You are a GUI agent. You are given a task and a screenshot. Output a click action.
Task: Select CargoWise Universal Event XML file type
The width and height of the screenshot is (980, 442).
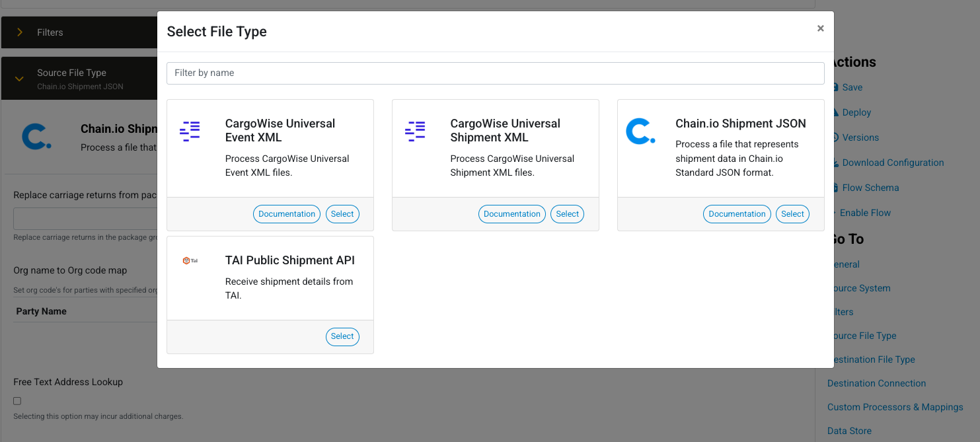coord(342,214)
